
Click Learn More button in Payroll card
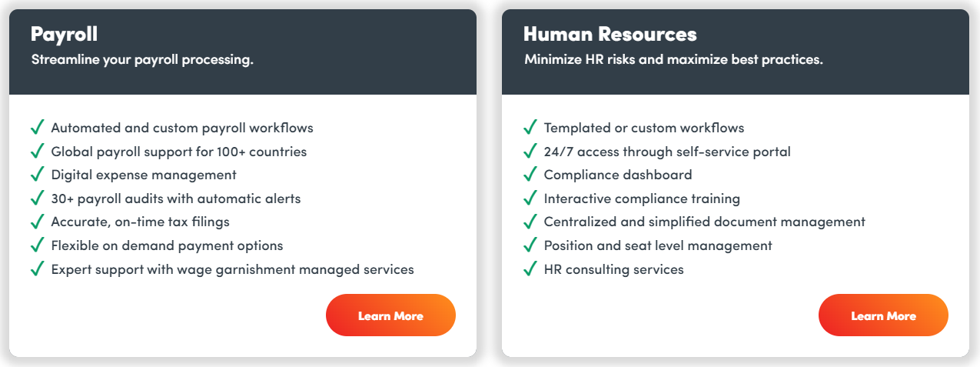pos(390,315)
